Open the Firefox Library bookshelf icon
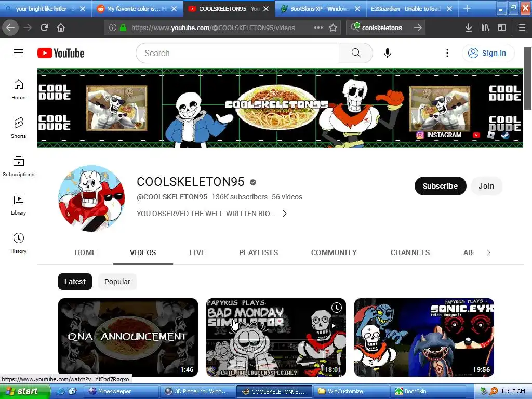 [x=485, y=28]
